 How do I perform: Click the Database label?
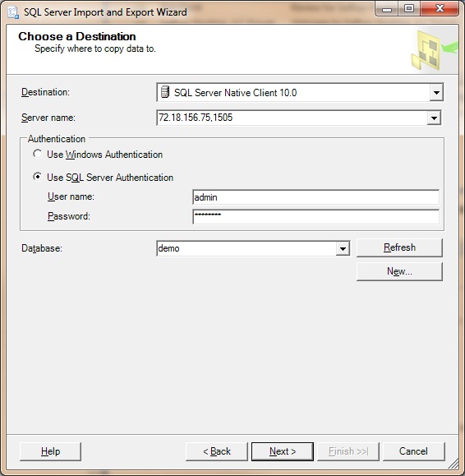42,248
